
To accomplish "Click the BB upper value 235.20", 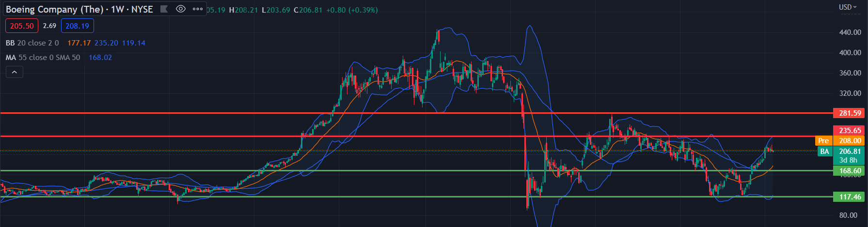I will pos(106,43).
